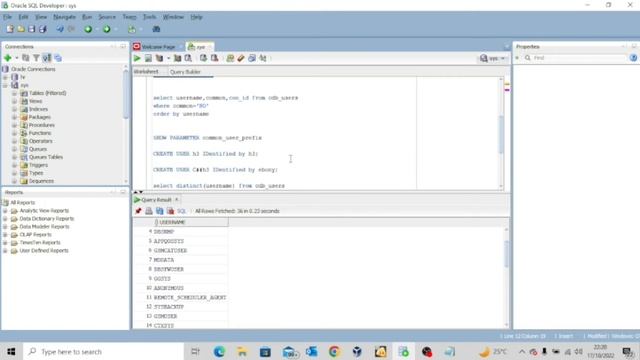
Task: Click the Save All icon
Action: 42,29
